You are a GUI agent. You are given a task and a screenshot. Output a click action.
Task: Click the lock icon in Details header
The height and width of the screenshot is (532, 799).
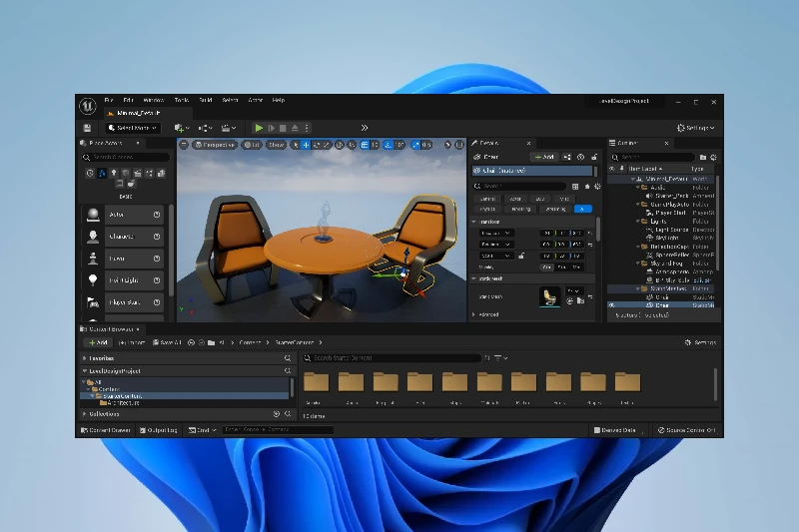(x=595, y=157)
